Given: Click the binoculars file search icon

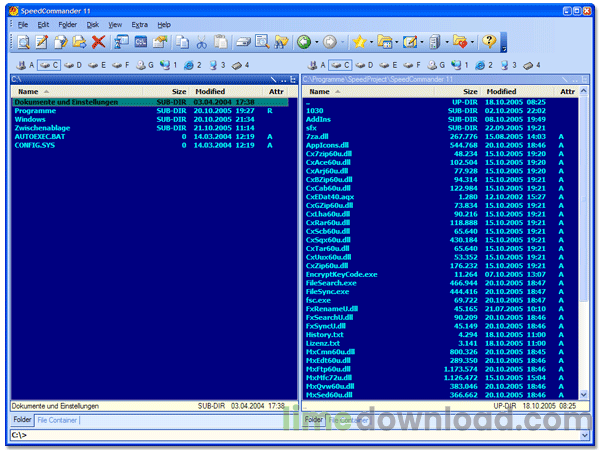Looking at the screenshot, I should coord(281,42).
